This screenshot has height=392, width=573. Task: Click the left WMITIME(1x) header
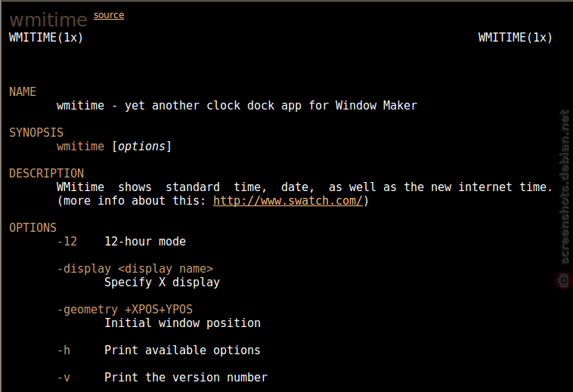pos(46,38)
